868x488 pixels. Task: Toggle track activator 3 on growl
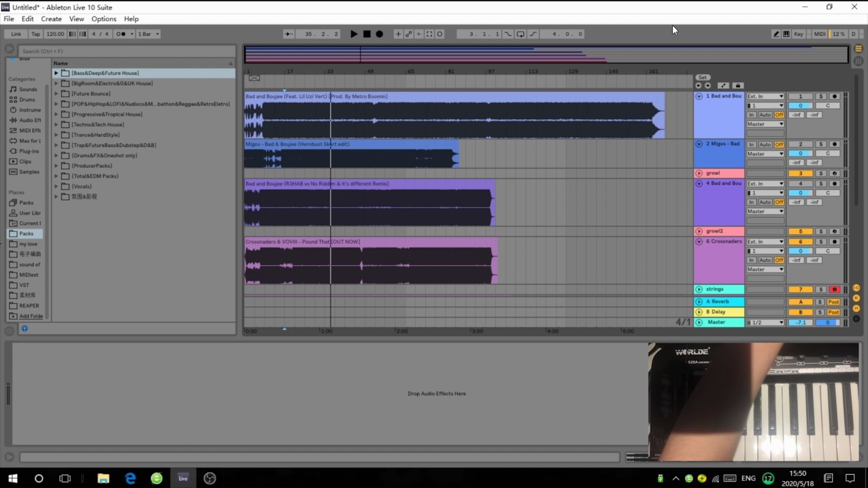[x=800, y=174]
